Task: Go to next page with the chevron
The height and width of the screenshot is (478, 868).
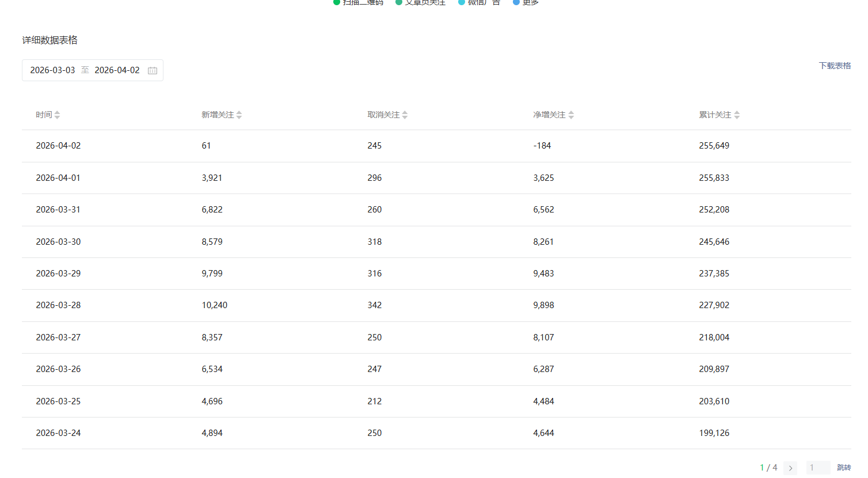Action: point(790,468)
